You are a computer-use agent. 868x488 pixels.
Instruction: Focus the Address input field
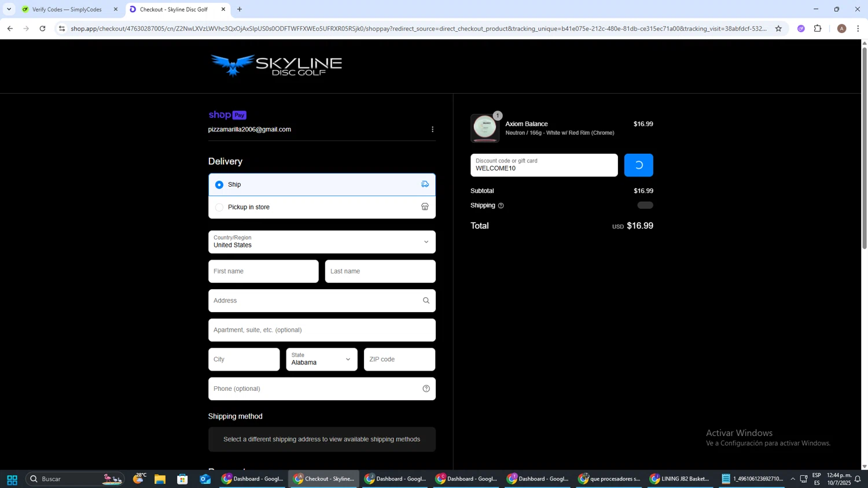point(322,301)
